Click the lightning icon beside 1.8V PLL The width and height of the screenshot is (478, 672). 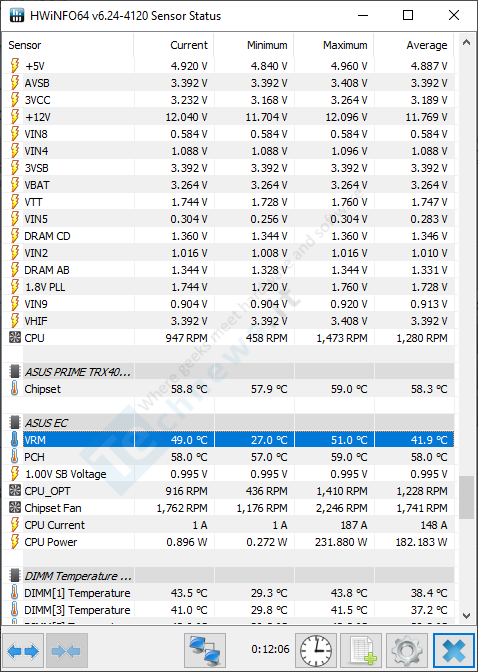(15, 287)
